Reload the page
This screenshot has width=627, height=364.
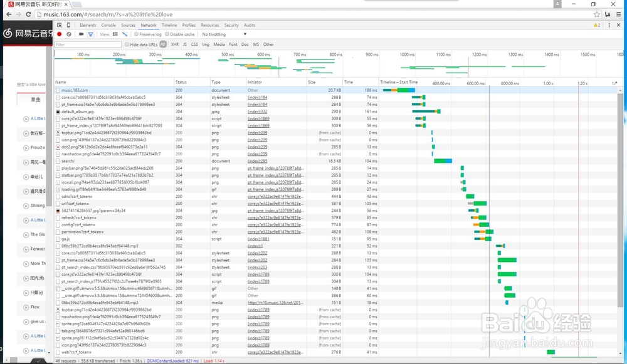[28, 14]
